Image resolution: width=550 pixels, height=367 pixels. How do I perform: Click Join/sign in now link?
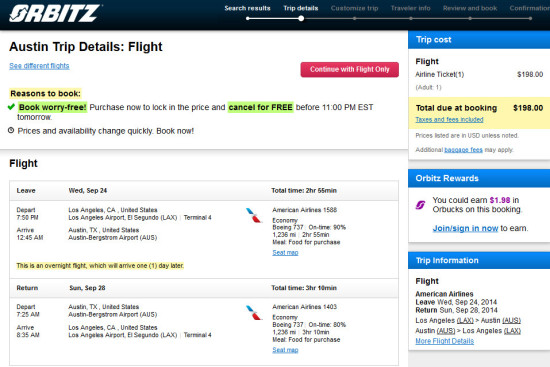[465, 228]
